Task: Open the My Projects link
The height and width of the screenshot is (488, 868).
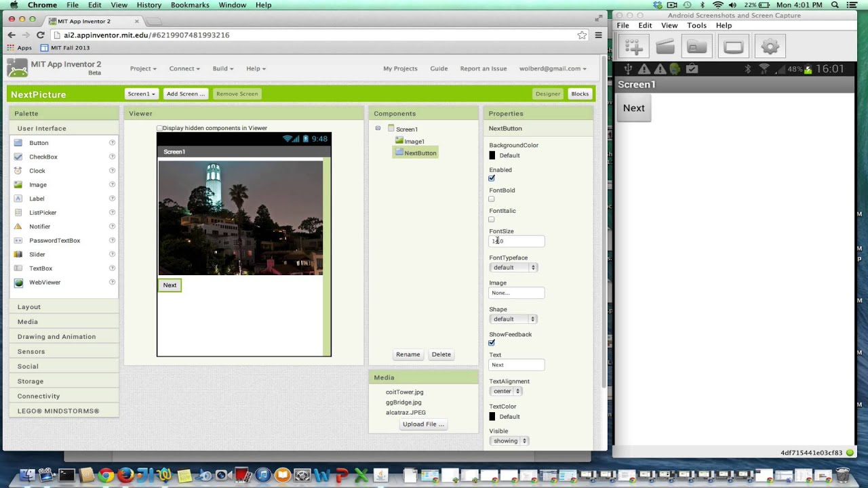Action: [x=400, y=68]
